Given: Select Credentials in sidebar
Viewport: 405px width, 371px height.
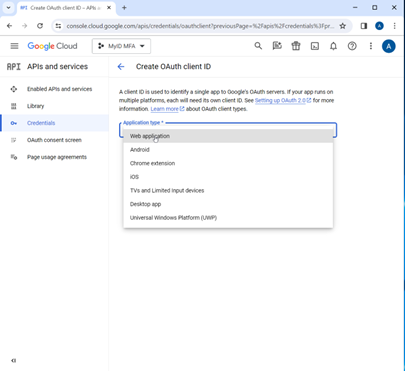Looking at the screenshot, I should 54,123.
